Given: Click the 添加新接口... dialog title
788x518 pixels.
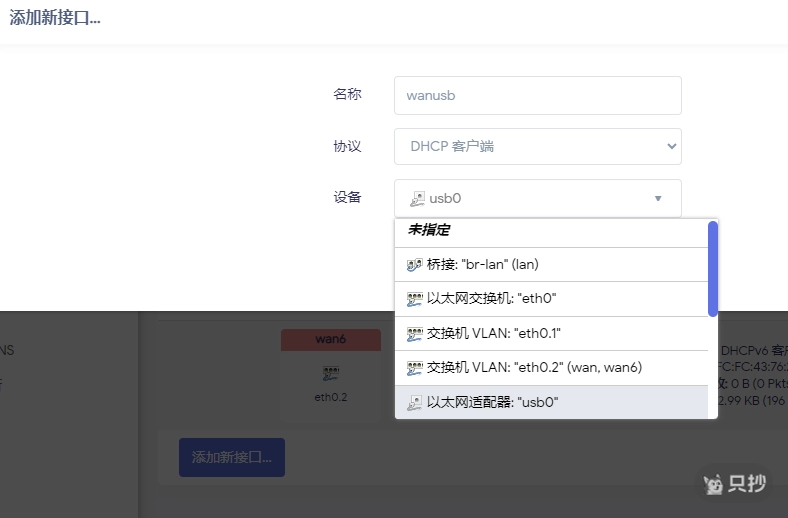Looking at the screenshot, I should 55,18.
